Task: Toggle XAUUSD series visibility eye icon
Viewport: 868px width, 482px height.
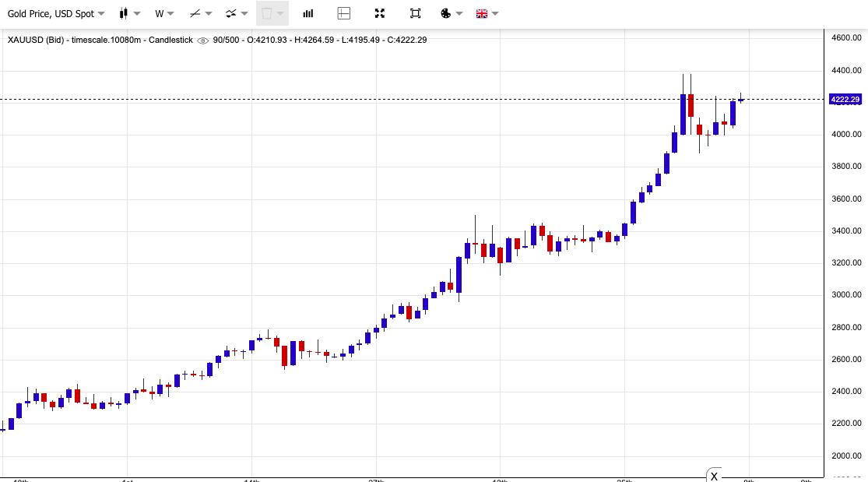Action: point(203,40)
